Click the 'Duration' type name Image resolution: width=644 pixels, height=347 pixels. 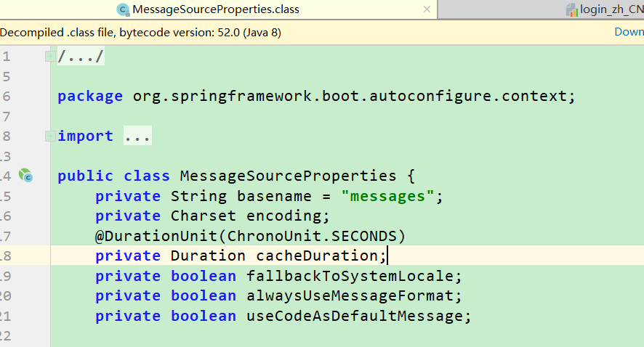pyautogui.click(x=208, y=256)
